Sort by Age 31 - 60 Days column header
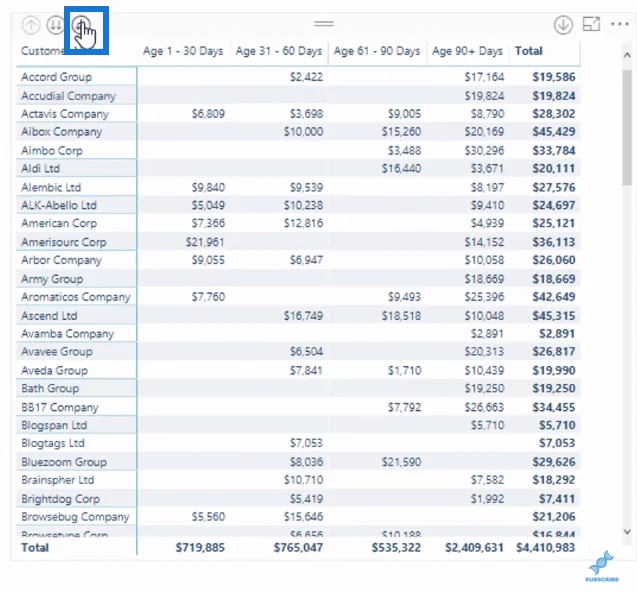The height and width of the screenshot is (593, 637). 279,51
